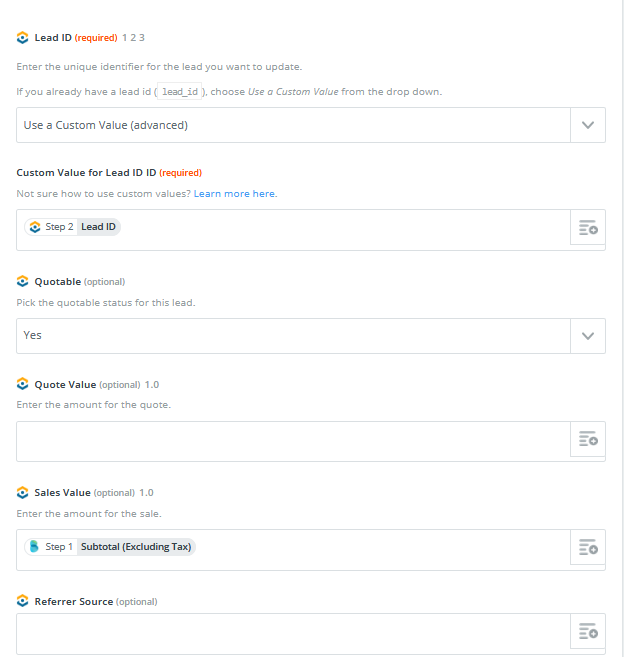The width and height of the screenshot is (624, 657).
Task: Click inside the empty Referrer Source input
Action: 293,634
